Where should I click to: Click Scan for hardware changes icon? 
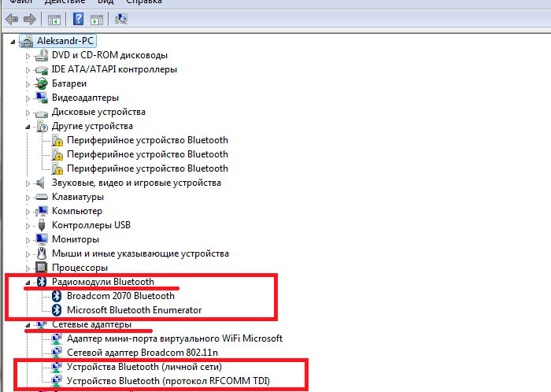(121, 19)
